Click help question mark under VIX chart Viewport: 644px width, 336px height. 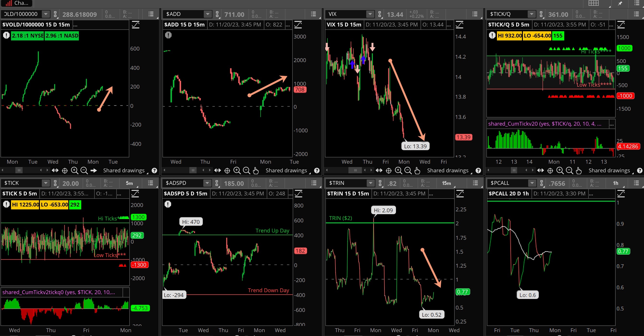tap(478, 170)
